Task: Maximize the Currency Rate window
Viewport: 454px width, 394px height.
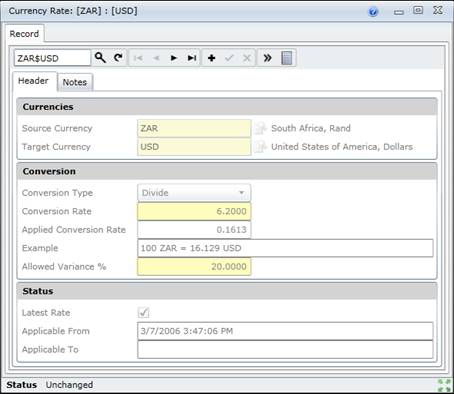Action: pyautogui.click(x=418, y=10)
